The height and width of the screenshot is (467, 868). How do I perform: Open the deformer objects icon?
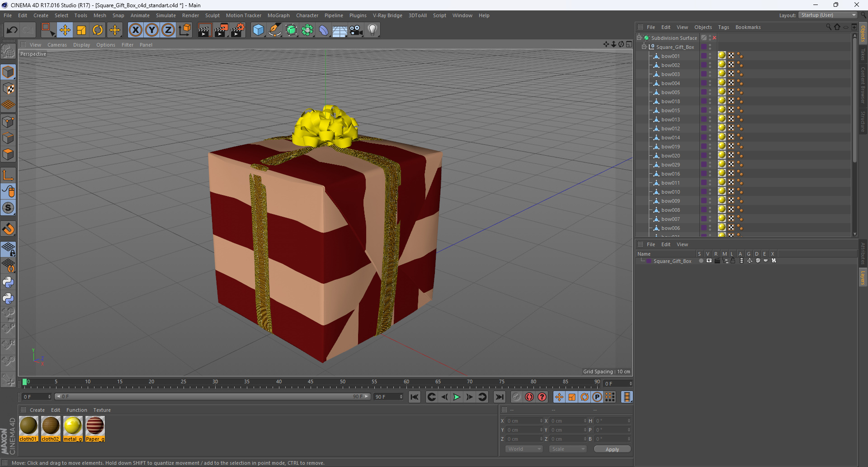[x=324, y=30]
